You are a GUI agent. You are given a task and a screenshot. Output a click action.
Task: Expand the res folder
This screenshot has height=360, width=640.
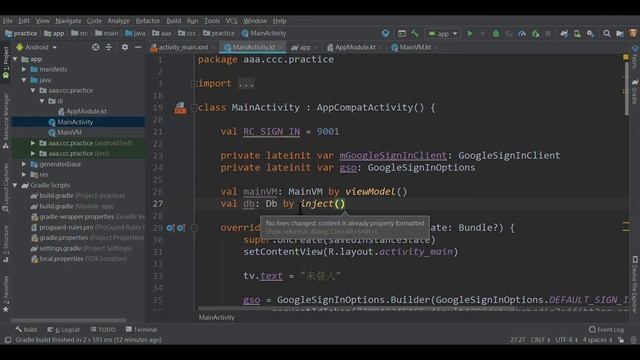pos(24,175)
